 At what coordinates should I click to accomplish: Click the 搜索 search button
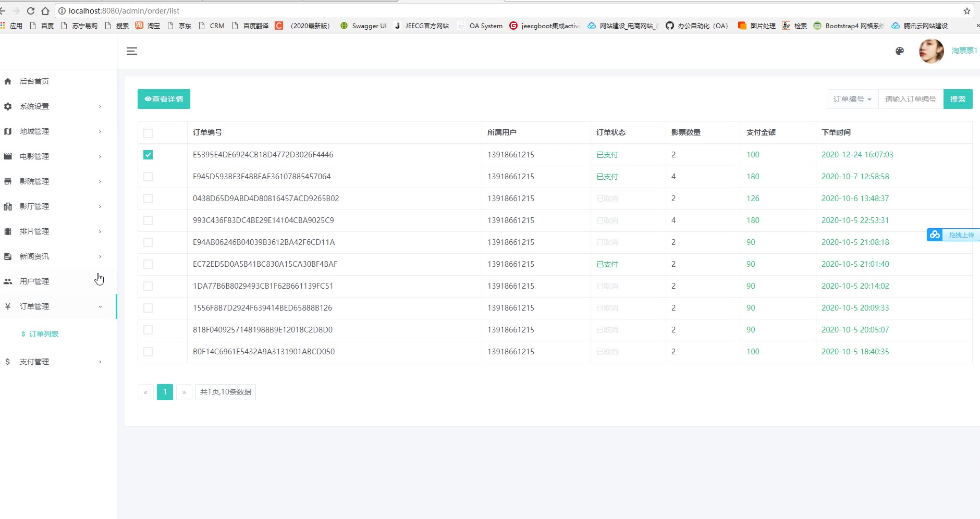click(958, 99)
